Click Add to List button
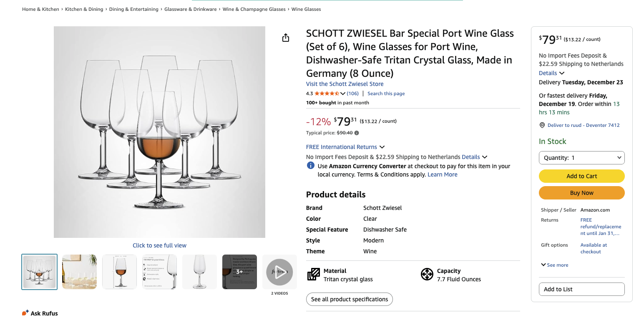Image resolution: width=644 pixels, height=318 pixels. [x=581, y=289]
